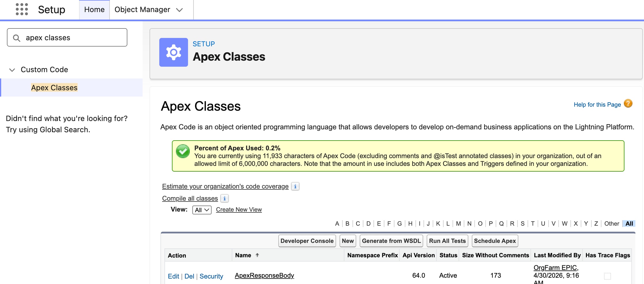Open OrgFarm EPIC user link

pyautogui.click(x=555, y=268)
